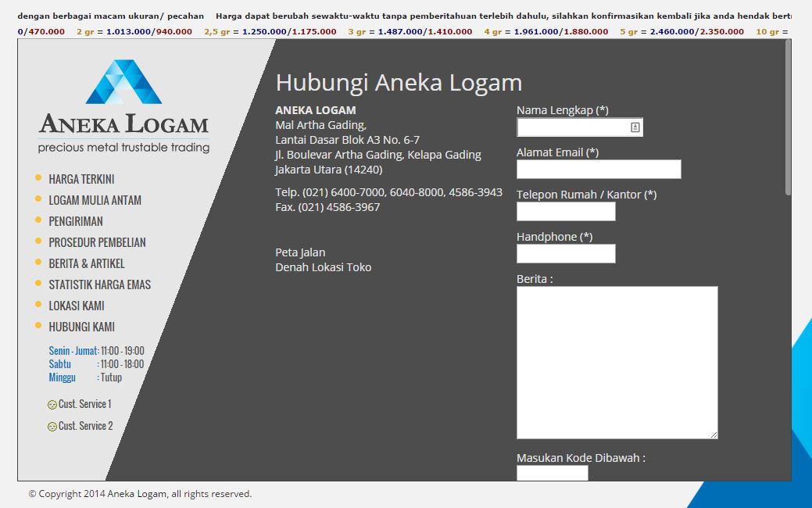Click the bold 'ANEKA LOGAM' address heading
The width and height of the screenshot is (812, 508).
click(x=316, y=110)
